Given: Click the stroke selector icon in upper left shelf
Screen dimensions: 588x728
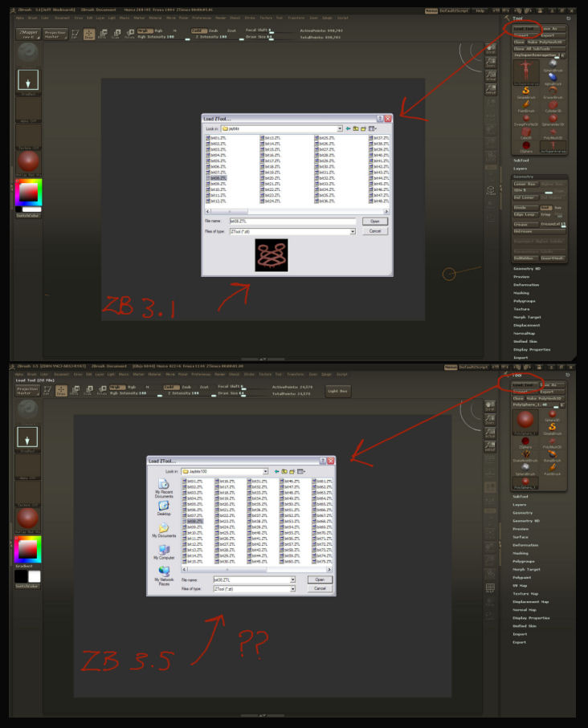Looking at the screenshot, I should [x=28, y=80].
